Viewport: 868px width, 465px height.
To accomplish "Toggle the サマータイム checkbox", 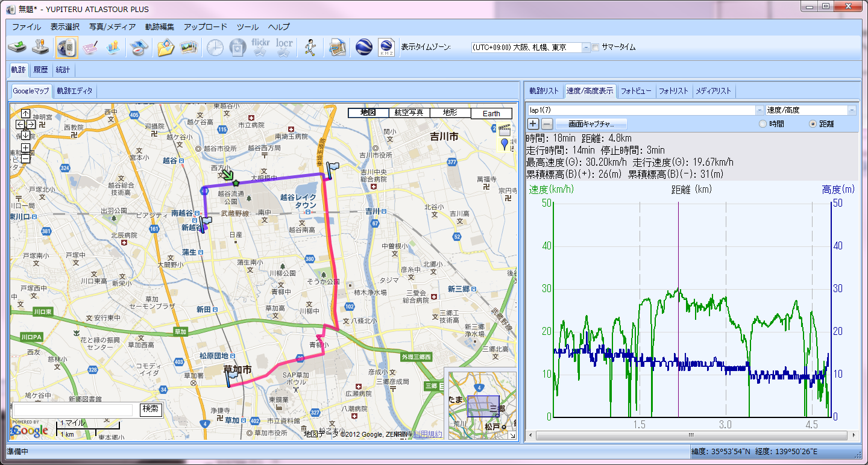I will (595, 47).
